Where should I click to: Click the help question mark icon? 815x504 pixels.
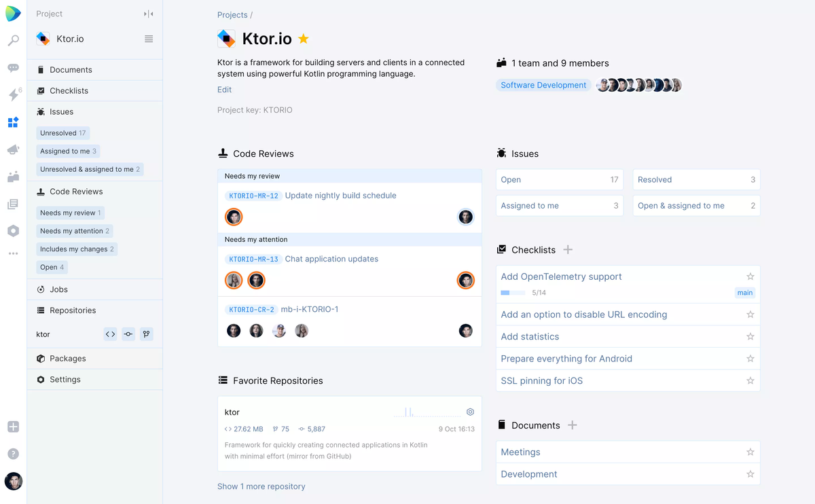point(13,454)
